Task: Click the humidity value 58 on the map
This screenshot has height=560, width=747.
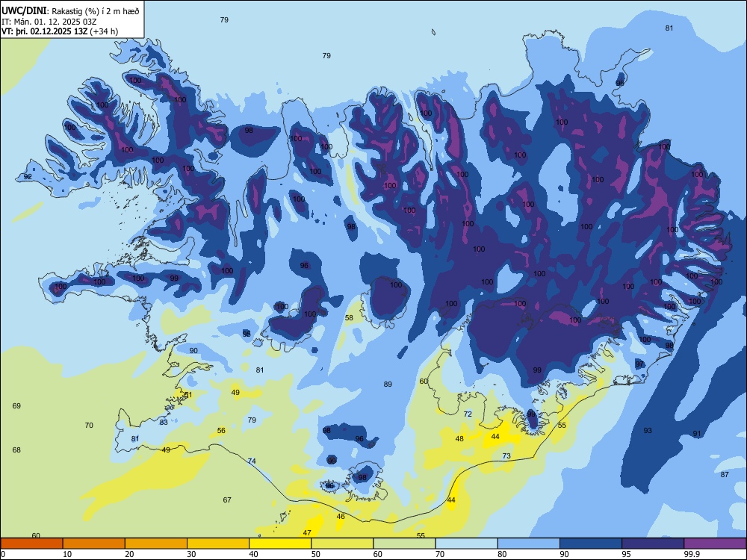Action: point(349,317)
